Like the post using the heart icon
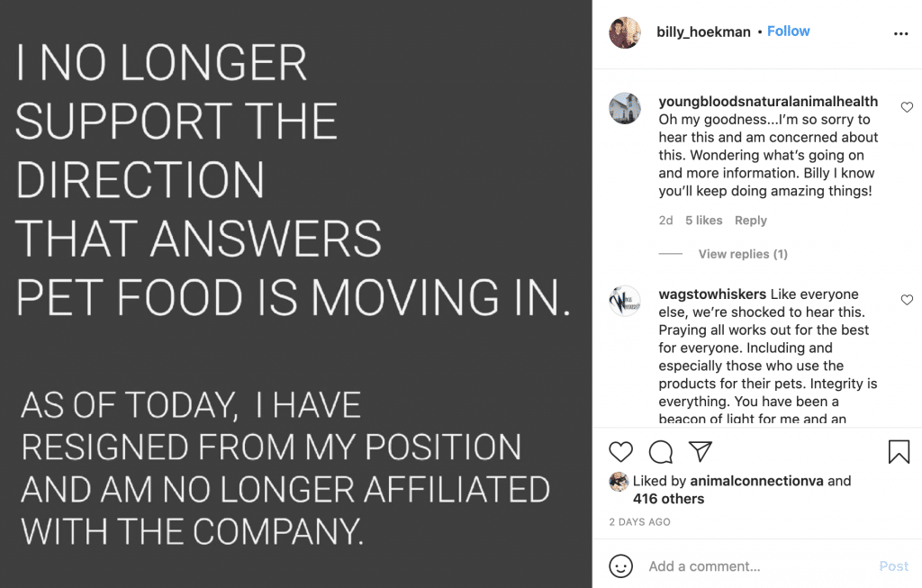The image size is (922, 588). [x=620, y=451]
